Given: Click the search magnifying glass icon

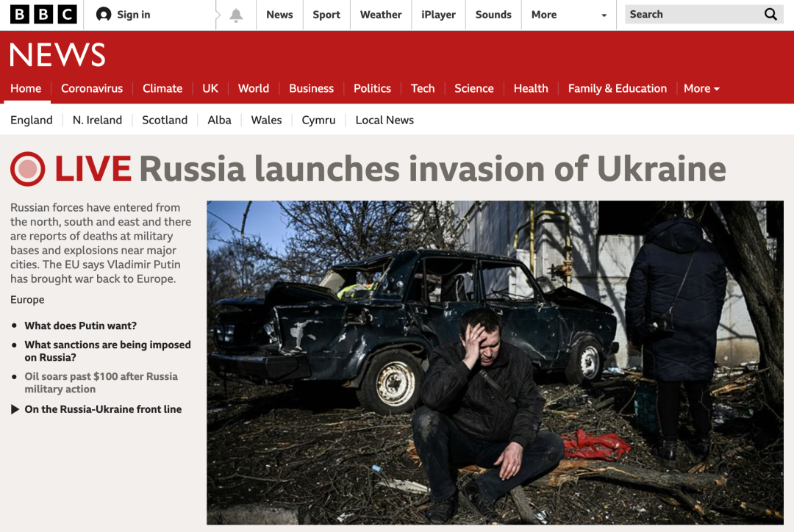Looking at the screenshot, I should pyautogui.click(x=770, y=14).
